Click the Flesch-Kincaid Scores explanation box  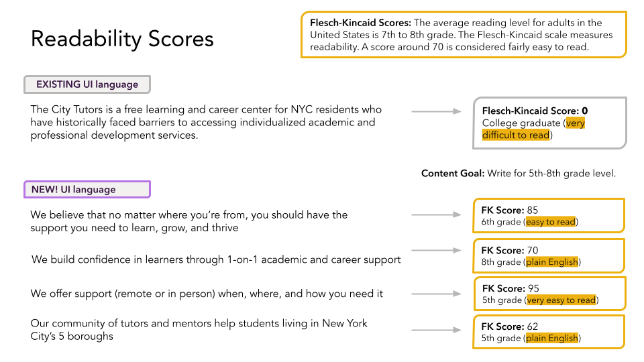tap(464, 34)
